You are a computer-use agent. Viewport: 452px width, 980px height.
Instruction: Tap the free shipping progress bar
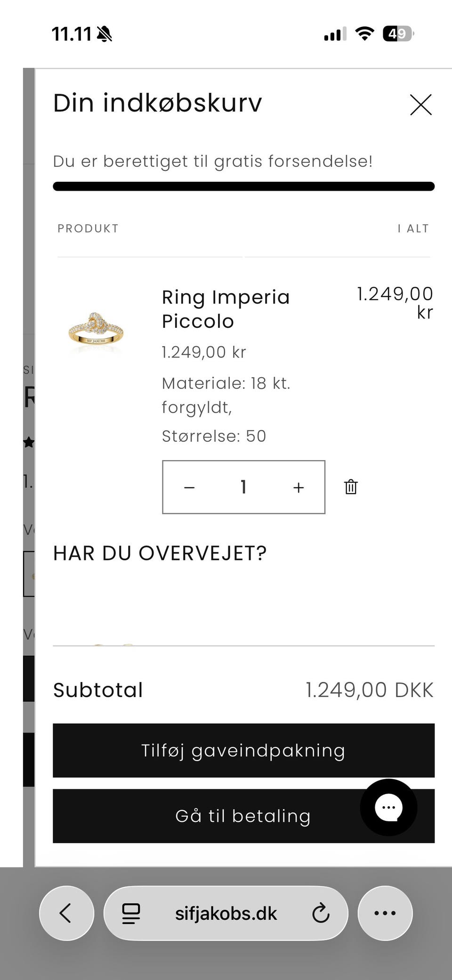click(243, 186)
